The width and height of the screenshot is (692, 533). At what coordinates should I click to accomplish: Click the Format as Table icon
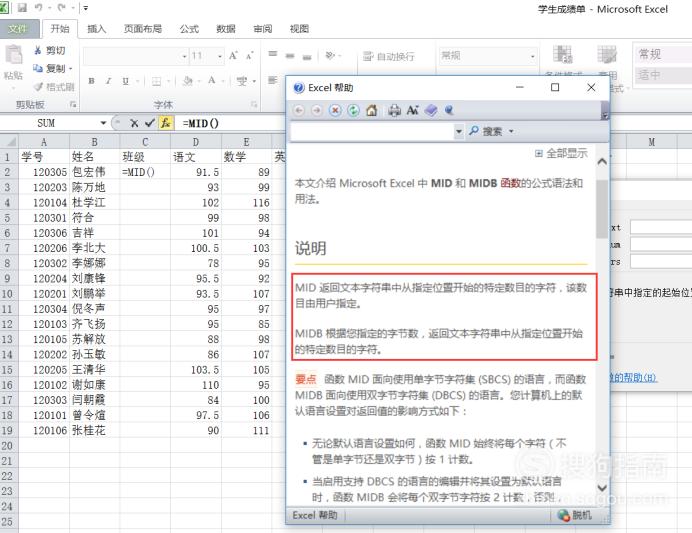(607, 54)
